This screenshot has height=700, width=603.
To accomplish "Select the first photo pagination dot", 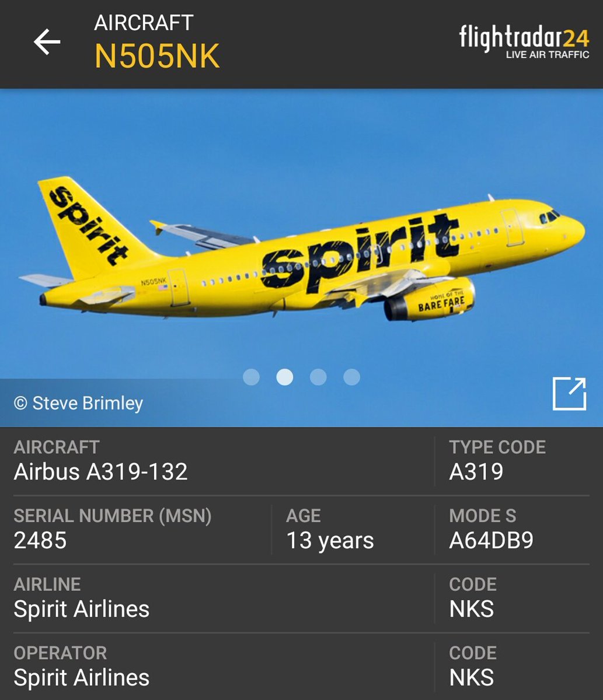I will pyautogui.click(x=251, y=377).
